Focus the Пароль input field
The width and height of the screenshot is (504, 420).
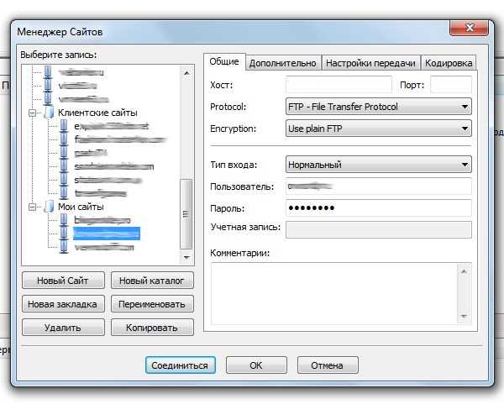[x=379, y=208]
